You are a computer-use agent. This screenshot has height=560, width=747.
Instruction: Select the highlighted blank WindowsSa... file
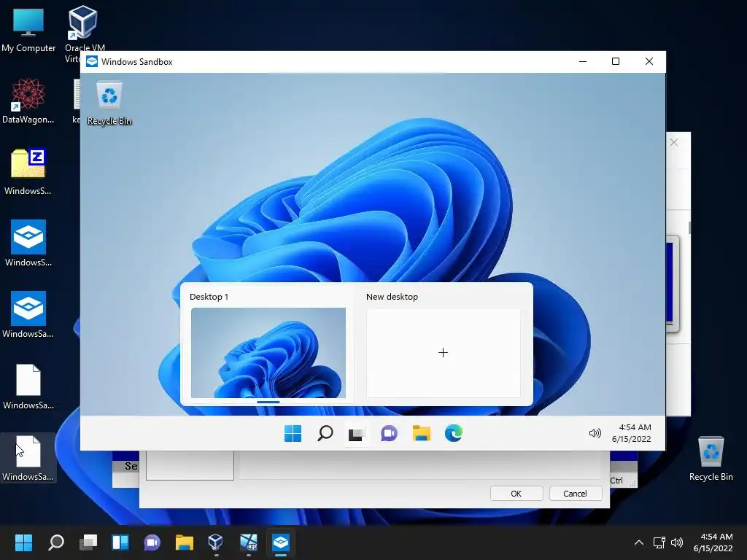(28, 458)
